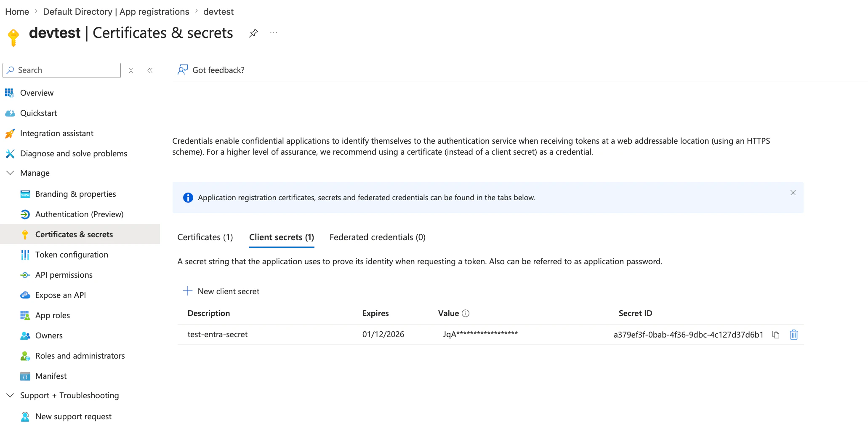Click New client secret button
The width and height of the screenshot is (868, 445).
coord(221,291)
